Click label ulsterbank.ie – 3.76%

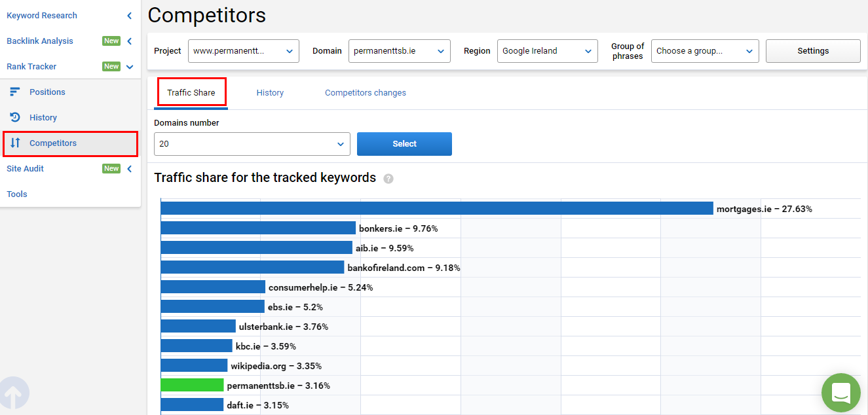click(x=284, y=327)
